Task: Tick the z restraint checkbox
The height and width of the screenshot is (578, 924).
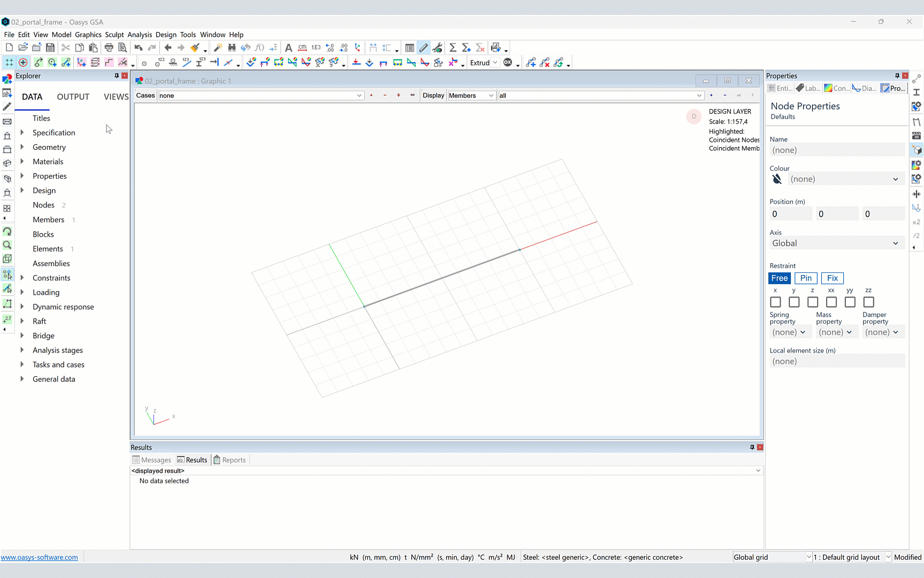Action: click(812, 302)
